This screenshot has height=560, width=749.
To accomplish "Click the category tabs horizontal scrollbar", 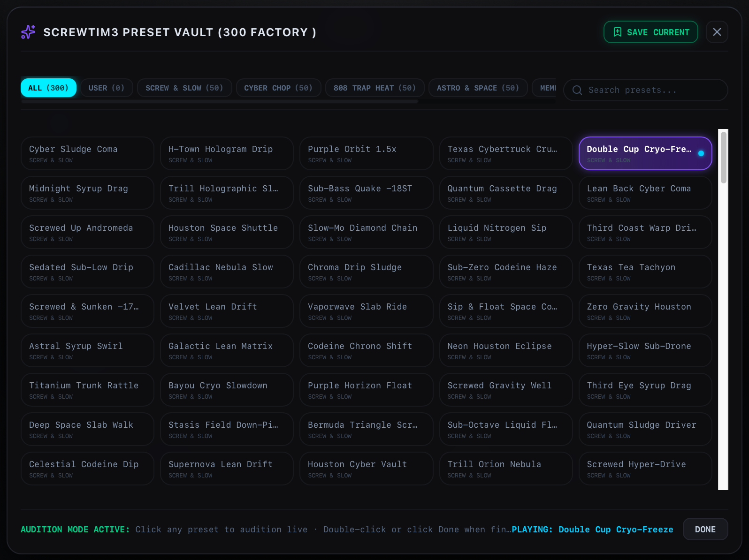I will pos(220,101).
